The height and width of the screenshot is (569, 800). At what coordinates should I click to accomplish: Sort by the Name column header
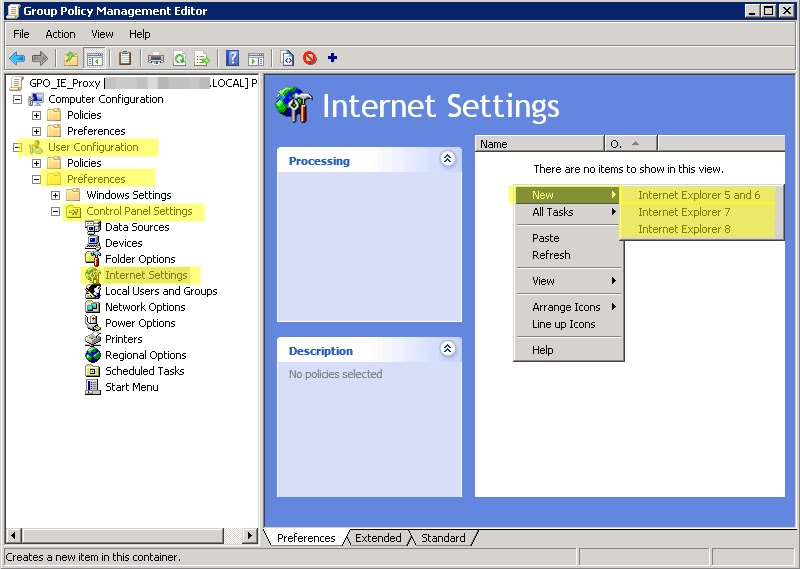[x=539, y=144]
